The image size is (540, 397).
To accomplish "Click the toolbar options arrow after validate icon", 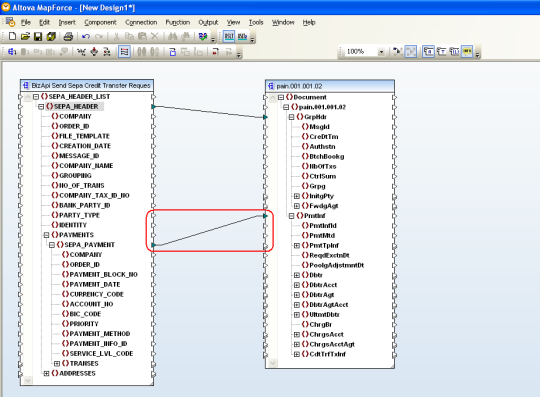I will point(213,39).
